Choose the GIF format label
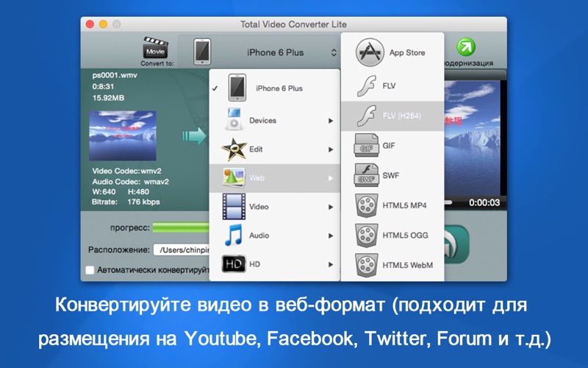Viewport: 588px width, 368px height. [389, 146]
